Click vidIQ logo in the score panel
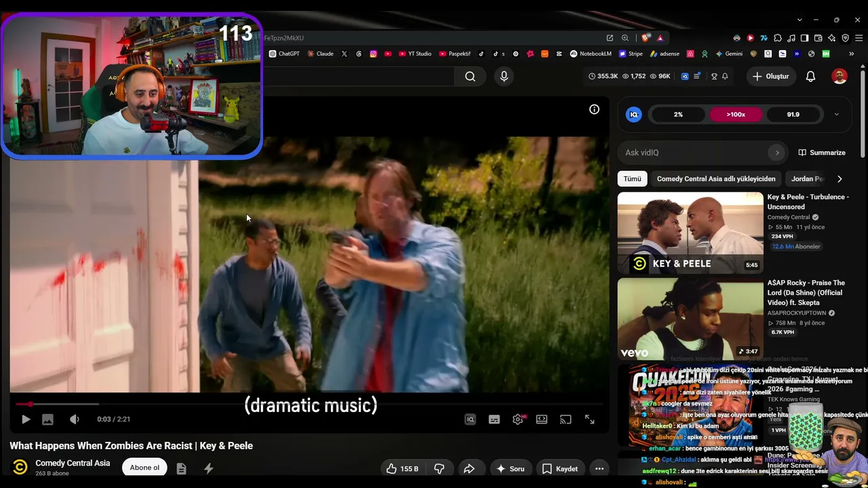The image size is (868, 488). pos(634,115)
